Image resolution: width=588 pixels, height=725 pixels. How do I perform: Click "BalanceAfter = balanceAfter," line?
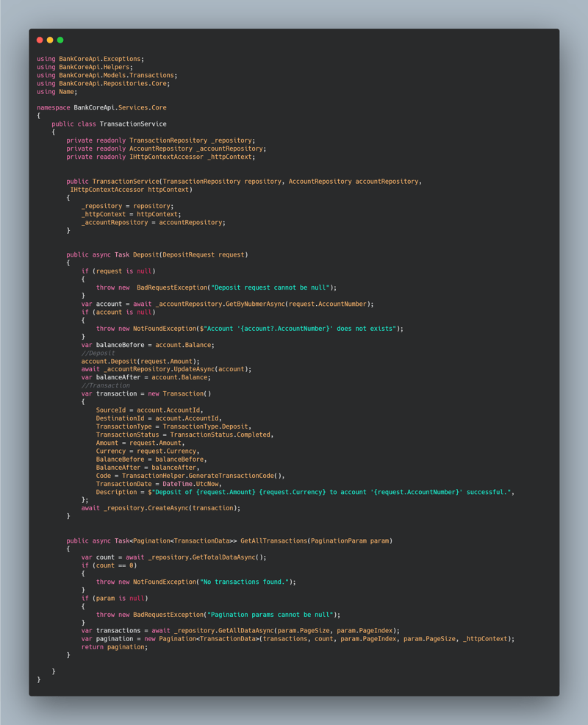148,468
